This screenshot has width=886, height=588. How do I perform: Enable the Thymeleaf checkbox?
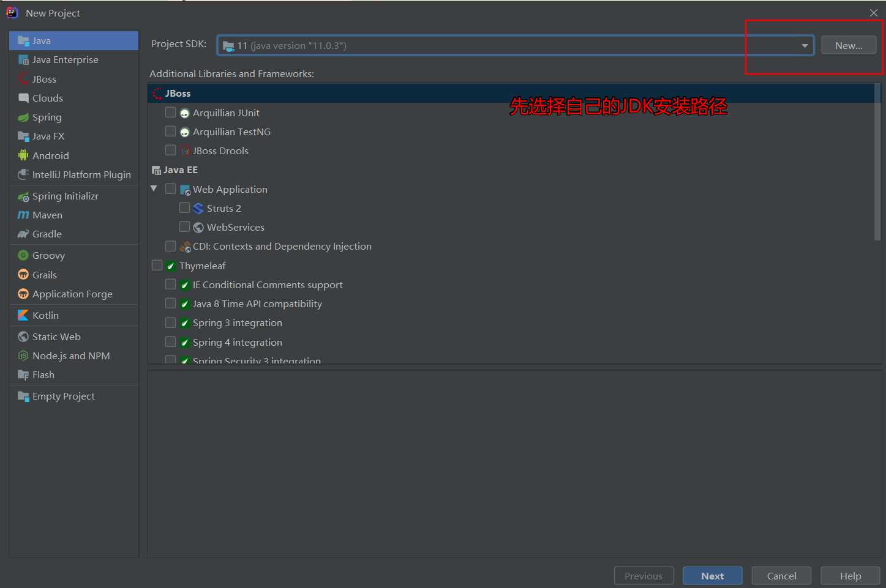pyautogui.click(x=157, y=266)
